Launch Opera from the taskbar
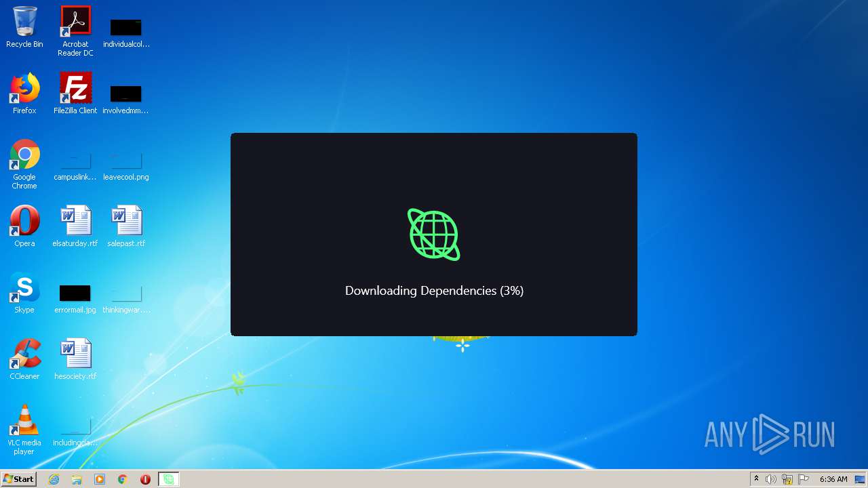868x488 pixels. tap(145, 479)
